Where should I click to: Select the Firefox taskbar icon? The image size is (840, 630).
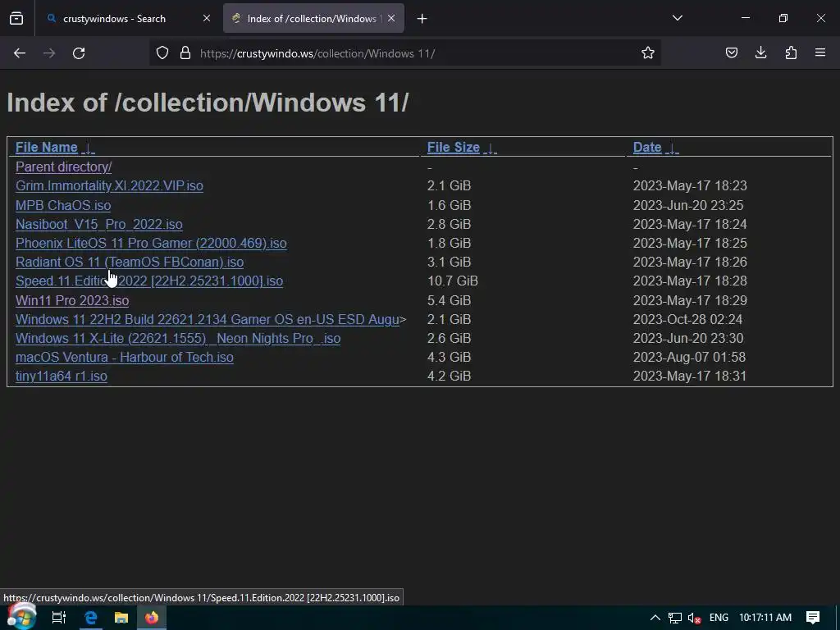pos(152,618)
